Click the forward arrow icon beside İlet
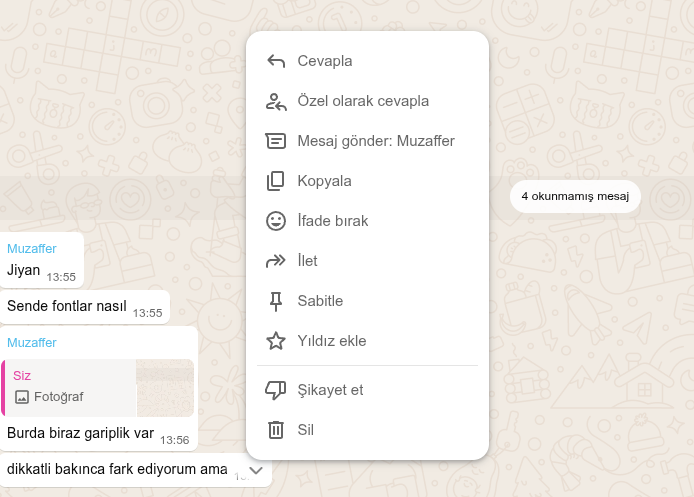694x497 pixels. (276, 261)
